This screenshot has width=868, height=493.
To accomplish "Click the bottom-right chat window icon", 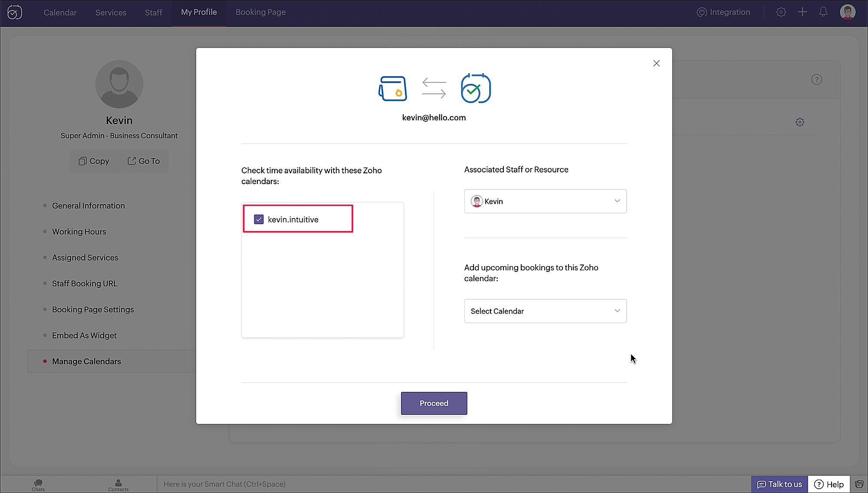I will coord(859,484).
